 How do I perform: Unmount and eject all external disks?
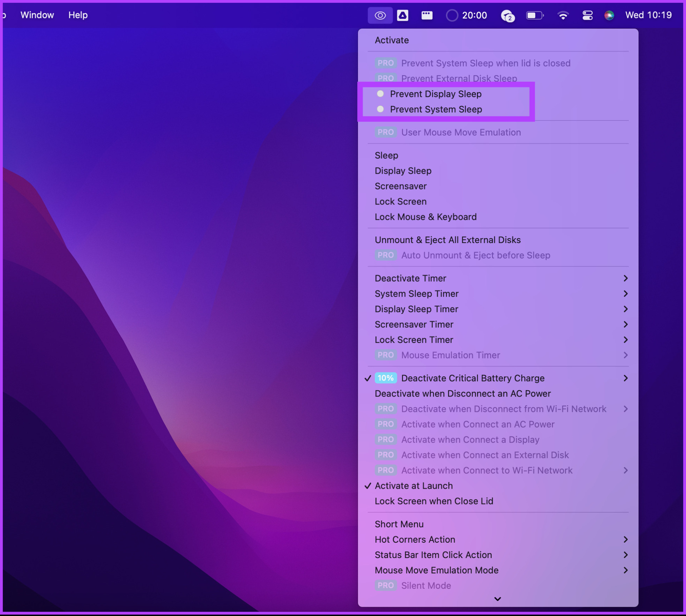pos(448,240)
